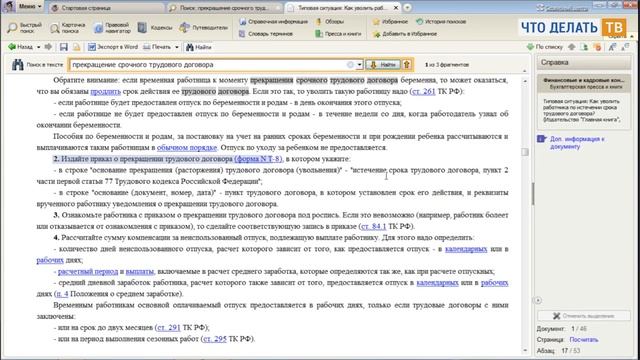
Task: Click the orange icon in right toolbar
Action: (598, 47)
